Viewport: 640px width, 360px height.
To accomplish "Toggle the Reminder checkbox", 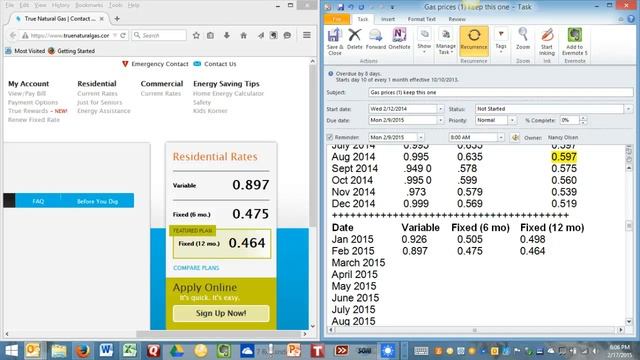I will (330, 138).
